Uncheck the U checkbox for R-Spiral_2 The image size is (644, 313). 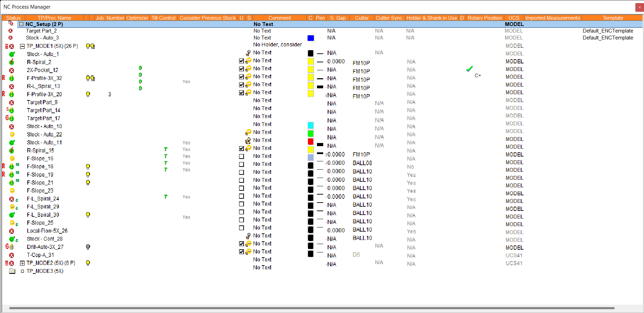tap(242, 61)
